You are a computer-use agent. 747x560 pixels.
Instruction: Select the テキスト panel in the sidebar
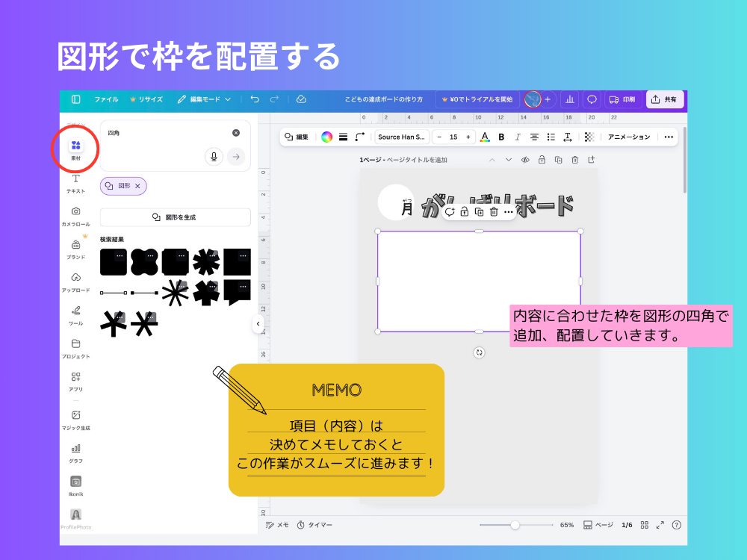75,181
